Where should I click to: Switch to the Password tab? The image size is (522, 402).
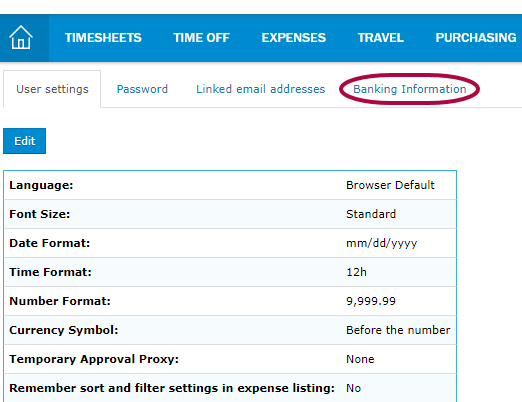pyautogui.click(x=142, y=89)
